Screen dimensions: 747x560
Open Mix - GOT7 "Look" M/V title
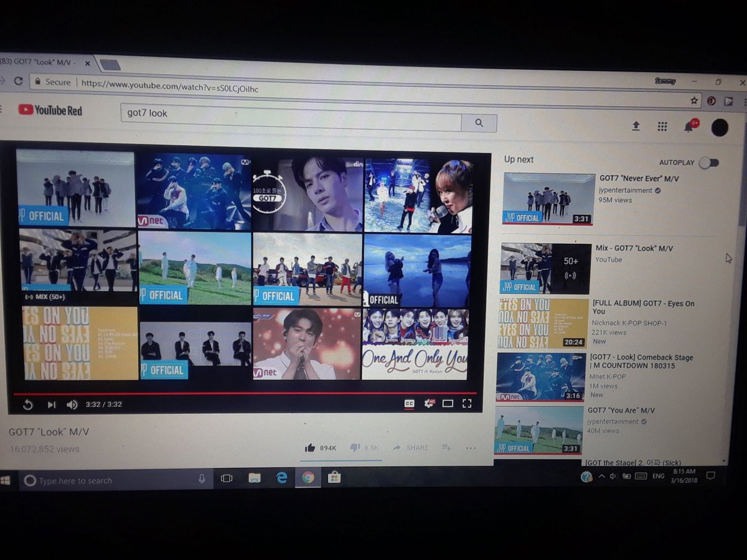click(x=634, y=248)
